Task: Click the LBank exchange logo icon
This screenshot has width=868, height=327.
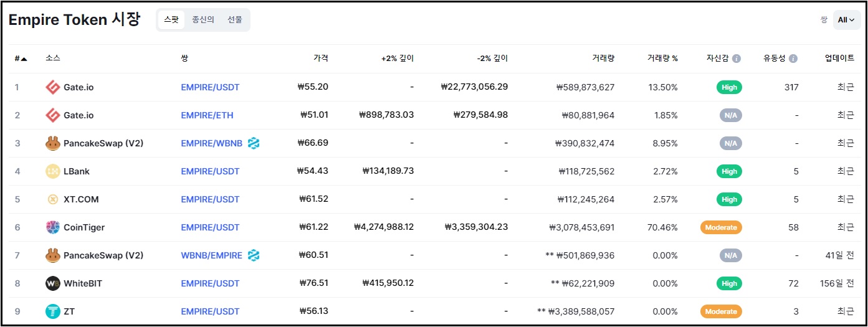Action: [x=53, y=171]
